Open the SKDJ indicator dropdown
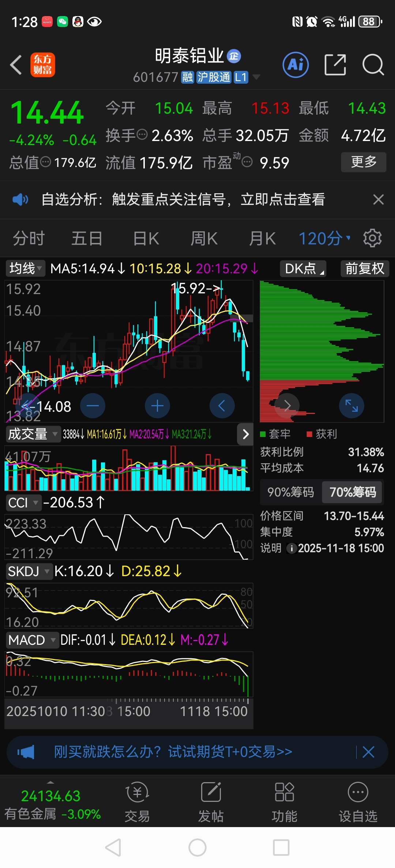The width and height of the screenshot is (395, 868). click(29, 571)
